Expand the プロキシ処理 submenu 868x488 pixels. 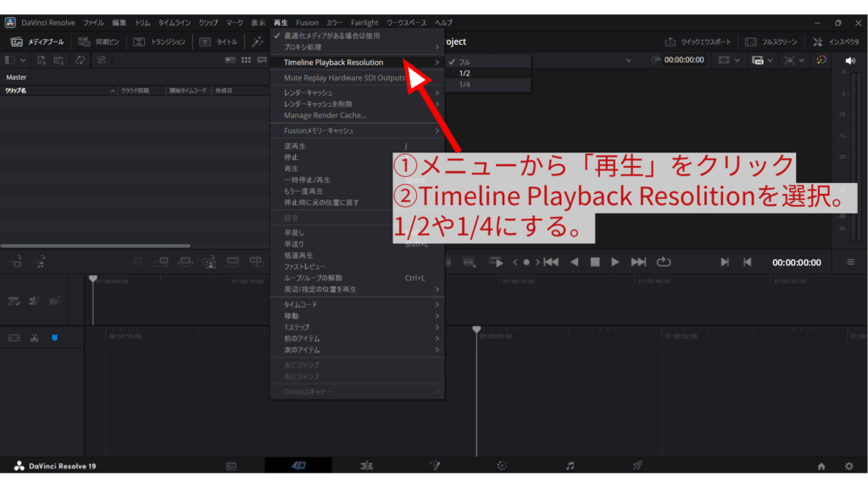(x=358, y=47)
